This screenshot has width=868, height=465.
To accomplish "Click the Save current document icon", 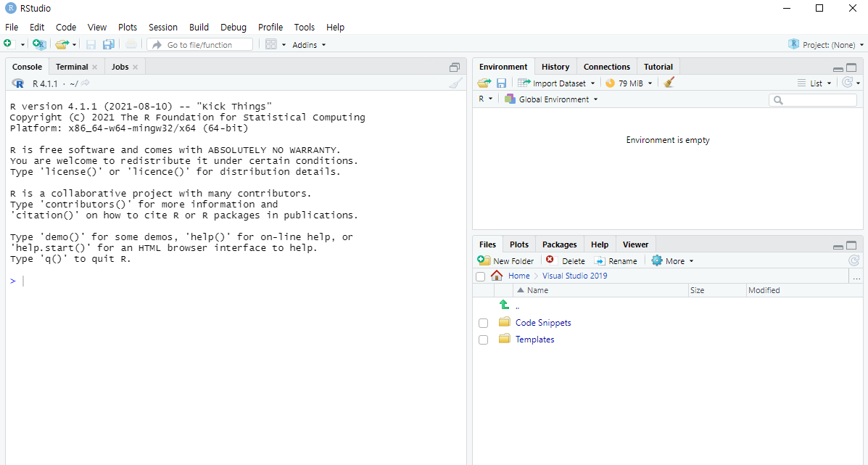I will coord(91,44).
